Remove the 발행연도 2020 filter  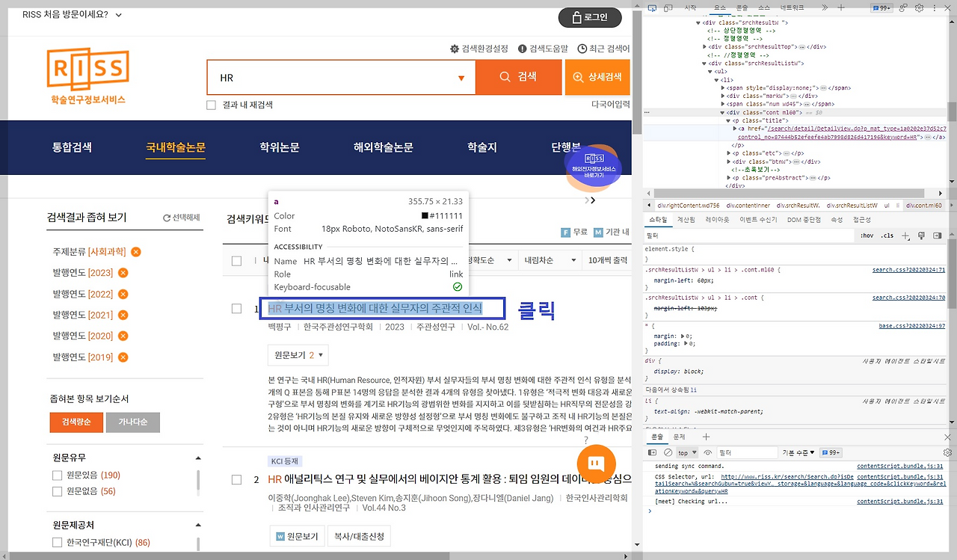click(123, 336)
